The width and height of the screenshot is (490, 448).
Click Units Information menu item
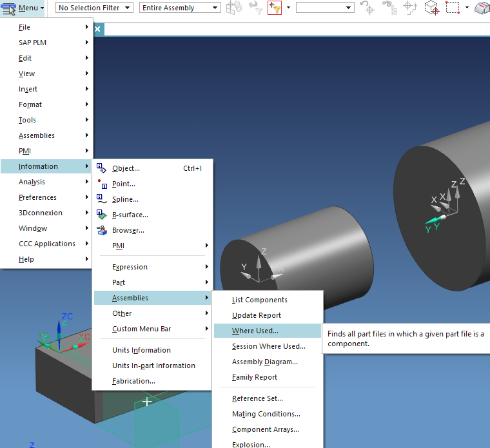(x=141, y=350)
